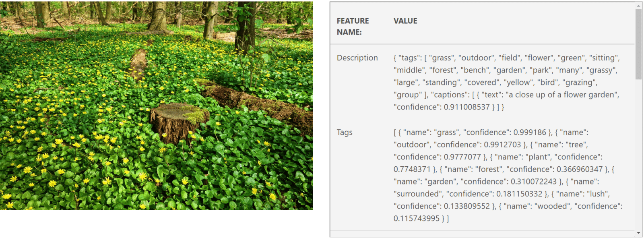The width and height of the screenshot is (644, 238).
Task: Click the scrollbar up arrow
Action: [x=638, y=6]
